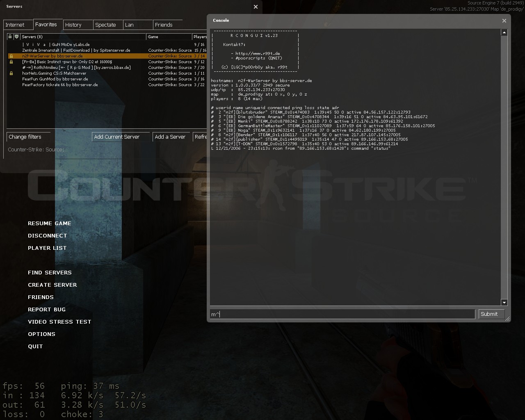Click lock icon beside Basic Instinct server
The width and height of the screenshot is (525, 420).
pyautogui.click(x=11, y=62)
